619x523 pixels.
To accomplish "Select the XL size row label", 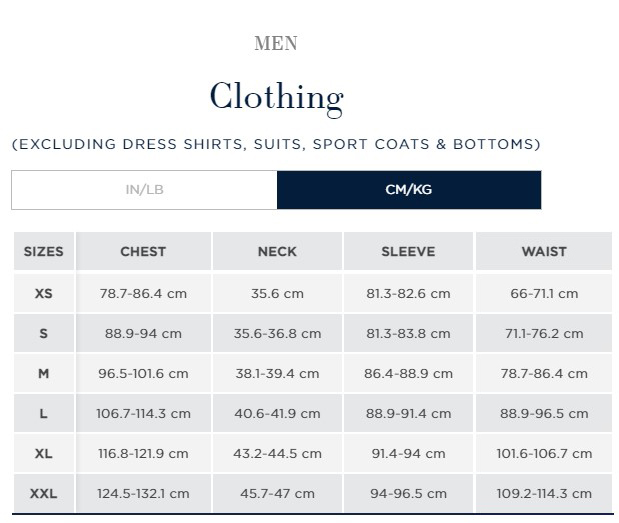I will click(43, 454).
